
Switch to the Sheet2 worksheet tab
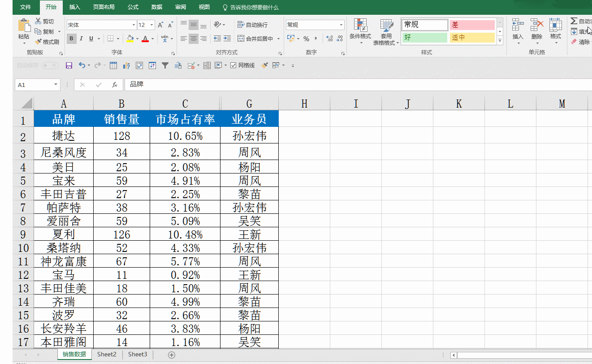(x=107, y=354)
